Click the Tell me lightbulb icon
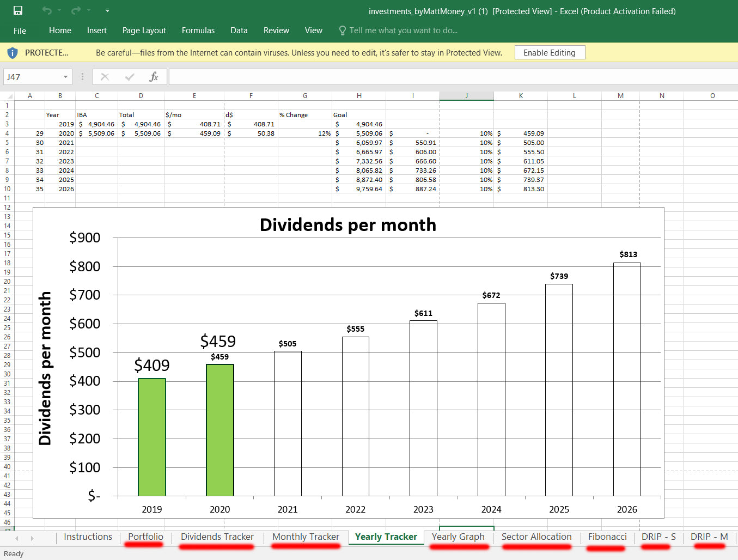 pos(342,31)
